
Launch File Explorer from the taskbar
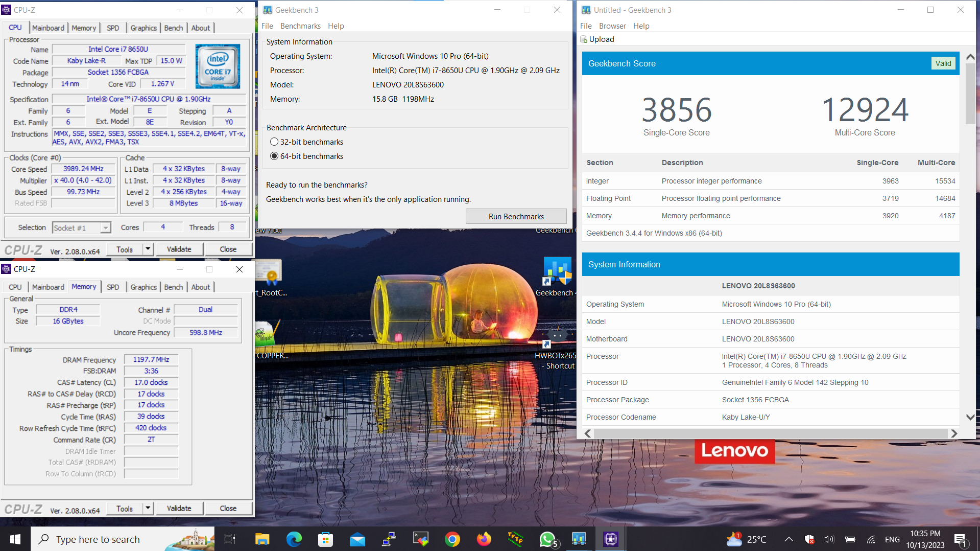tap(262, 539)
